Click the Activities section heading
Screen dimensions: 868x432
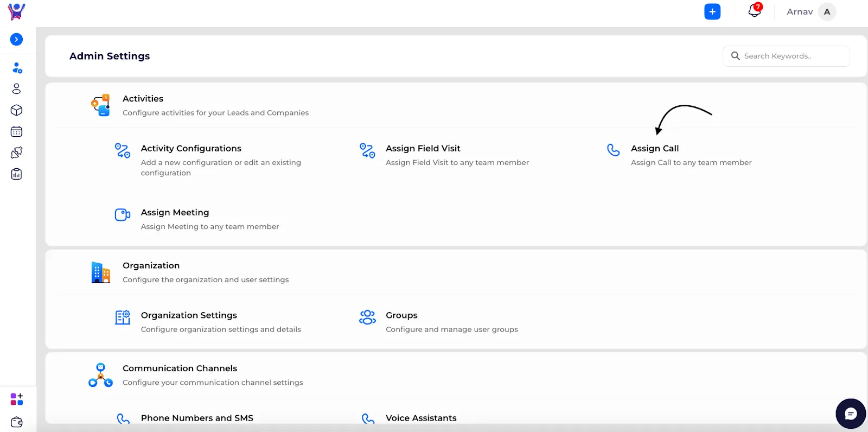(x=143, y=98)
